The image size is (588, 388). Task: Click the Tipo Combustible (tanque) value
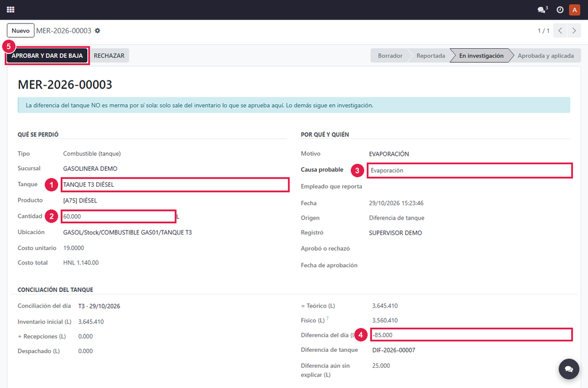click(x=92, y=154)
